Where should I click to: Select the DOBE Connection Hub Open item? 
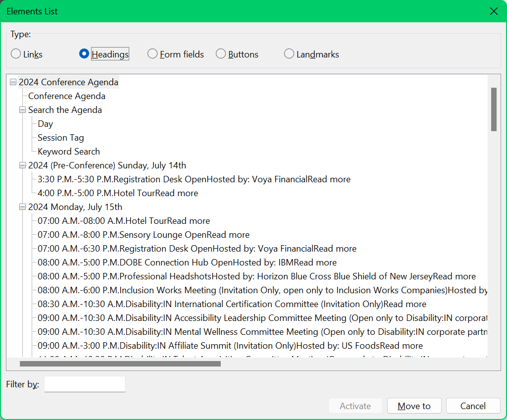point(187,262)
